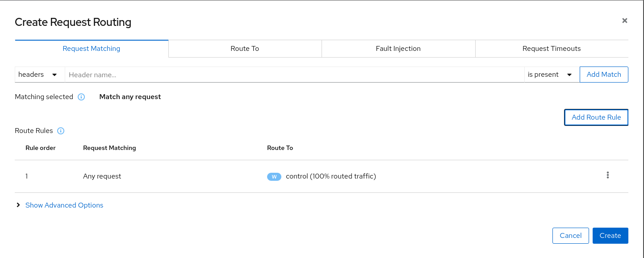Open the kebab menu for rule 1
644x258 pixels.
[608, 175]
